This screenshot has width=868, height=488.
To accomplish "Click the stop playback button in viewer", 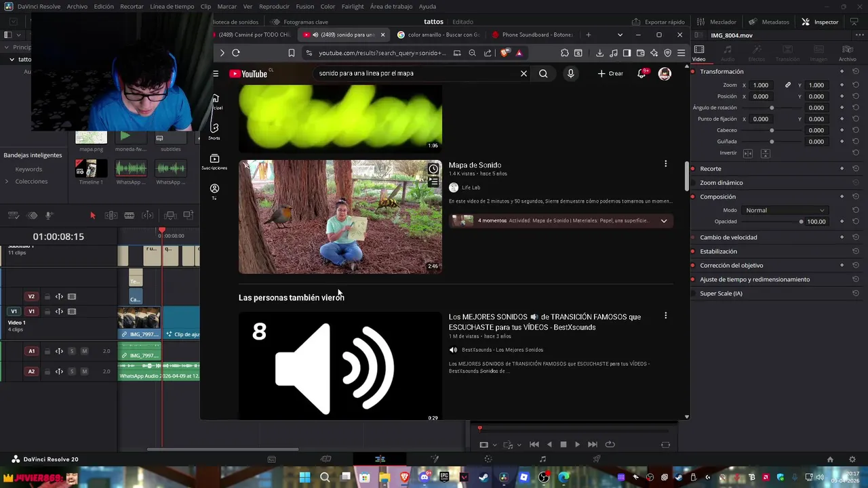I will (x=563, y=445).
